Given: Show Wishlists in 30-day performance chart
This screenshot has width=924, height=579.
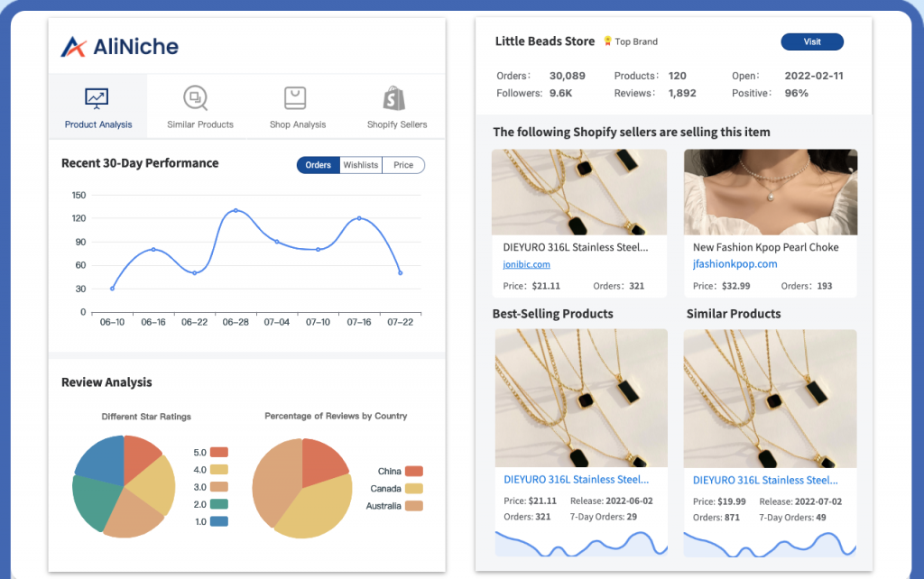Looking at the screenshot, I should (361, 165).
